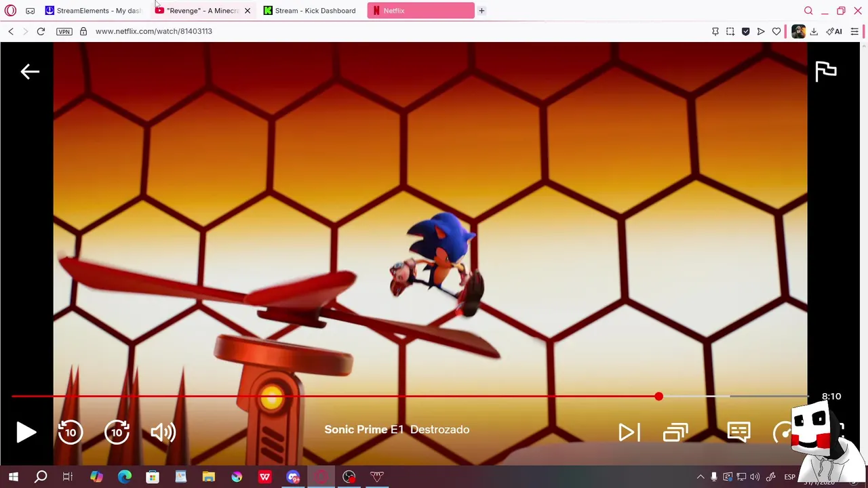The image size is (868, 488).
Task: Open the downloads panel
Action: pos(814,31)
